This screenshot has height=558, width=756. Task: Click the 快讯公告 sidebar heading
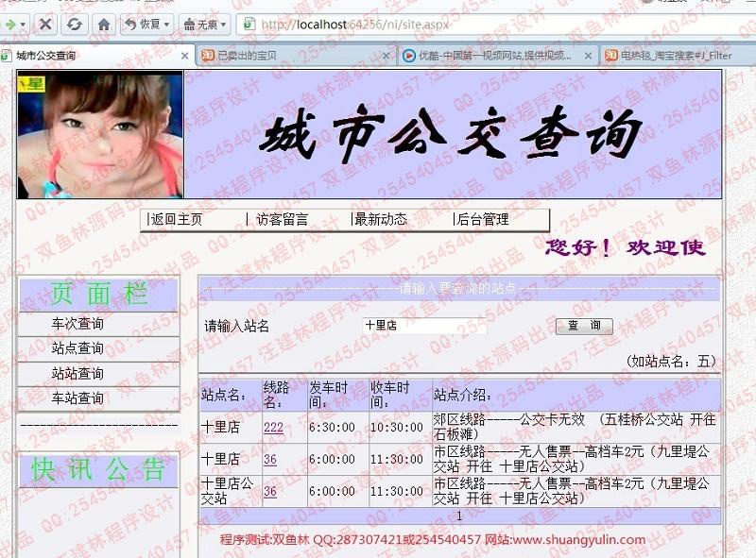click(98, 469)
